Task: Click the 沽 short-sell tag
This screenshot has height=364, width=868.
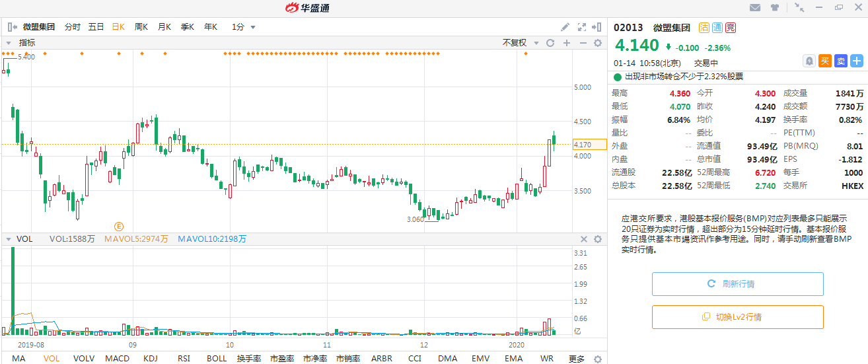Action: [704, 28]
